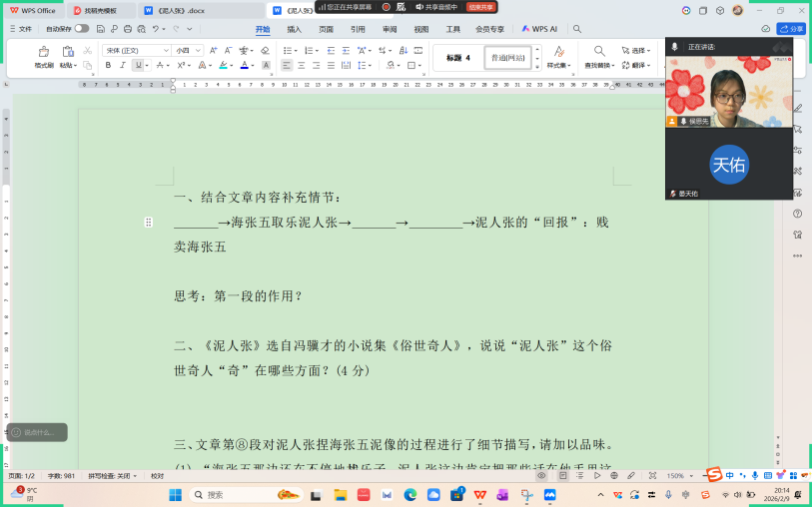The image size is (812, 507).
Task: Toggle the auto-save (自动保存) switch
Action: pyautogui.click(x=82, y=29)
